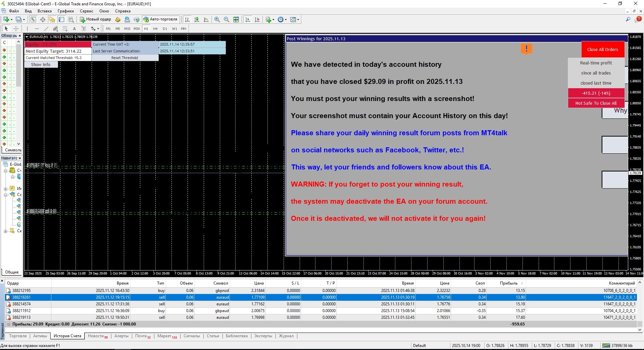Zoom out of the chart
The width and height of the screenshot is (644, 350).
227,19
